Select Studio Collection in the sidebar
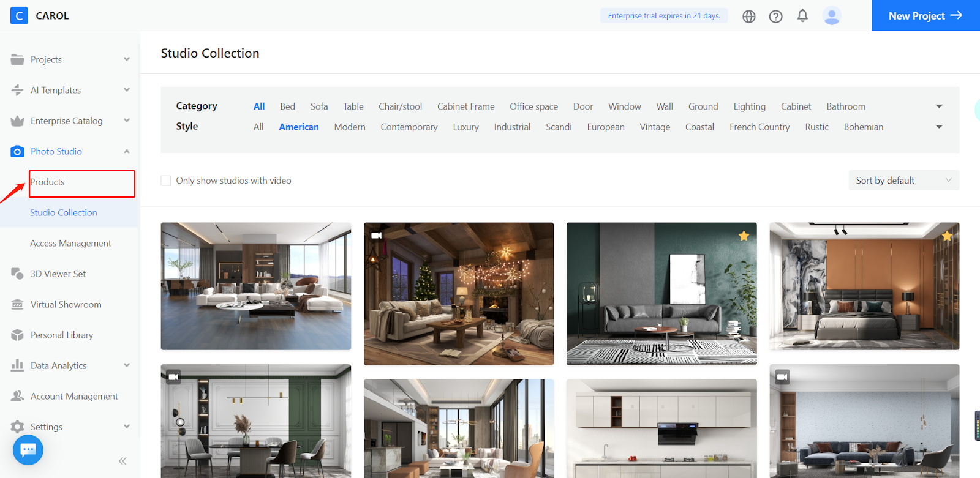 click(64, 212)
